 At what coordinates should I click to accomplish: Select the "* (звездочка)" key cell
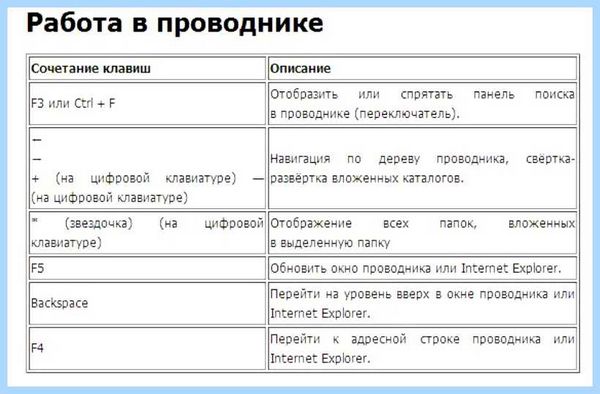[x=147, y=233]
